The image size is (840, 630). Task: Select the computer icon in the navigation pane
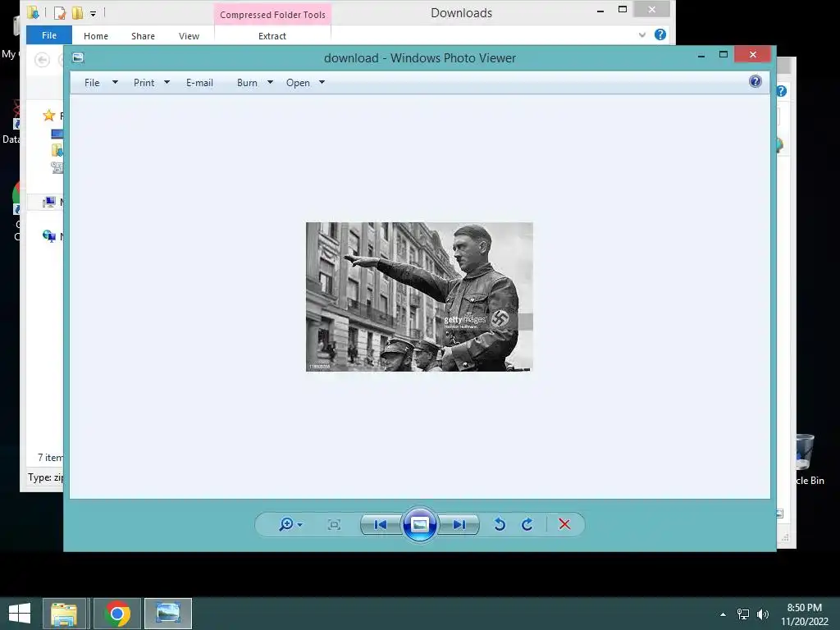click(x=48, y=202)
